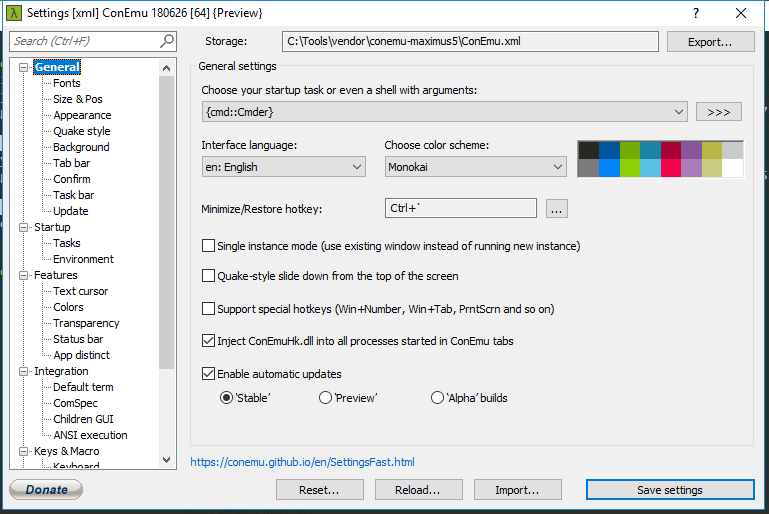Click the purple palette swatch

pyautogui.click(x=692, y=150)
